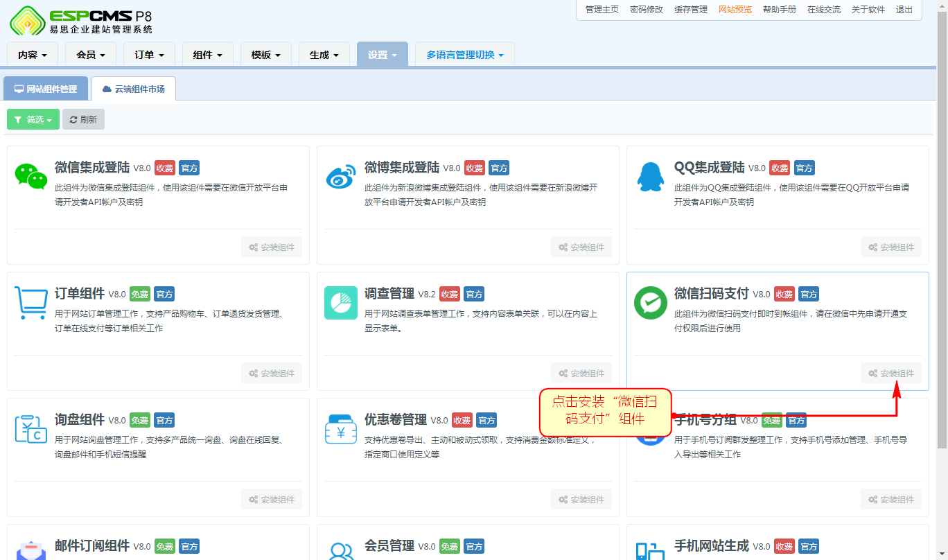Click the QQ penguin component icon
Viewport: 948px width, 560px height.
pos(650,177)
